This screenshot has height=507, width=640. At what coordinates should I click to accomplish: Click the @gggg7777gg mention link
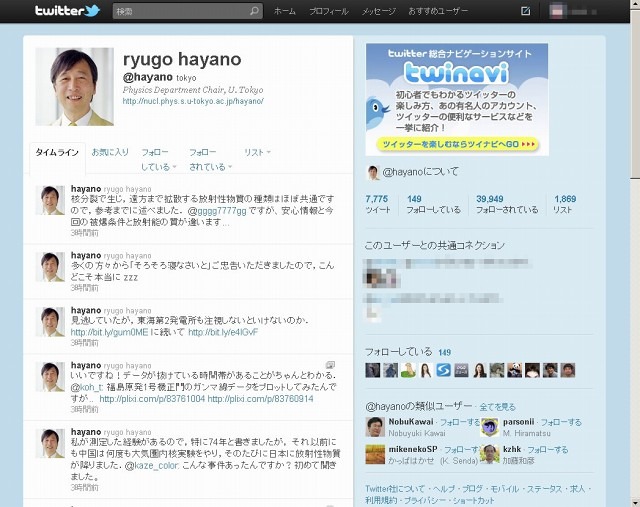coord(217,211)
